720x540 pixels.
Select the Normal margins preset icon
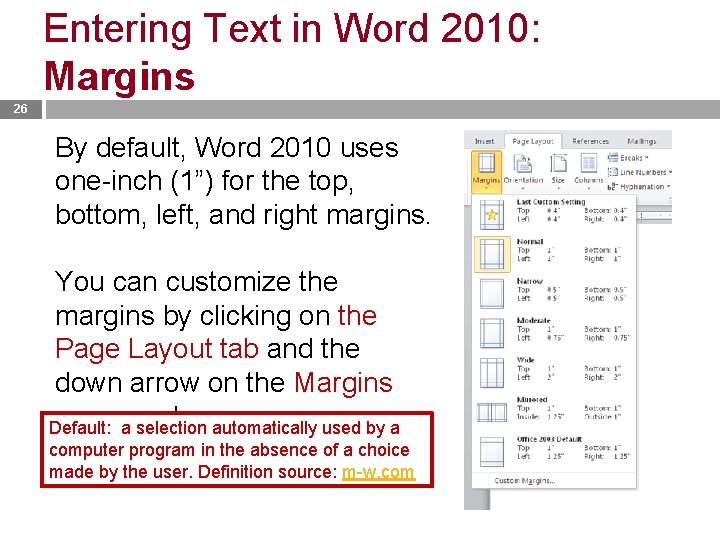click(x=492, y=254)
